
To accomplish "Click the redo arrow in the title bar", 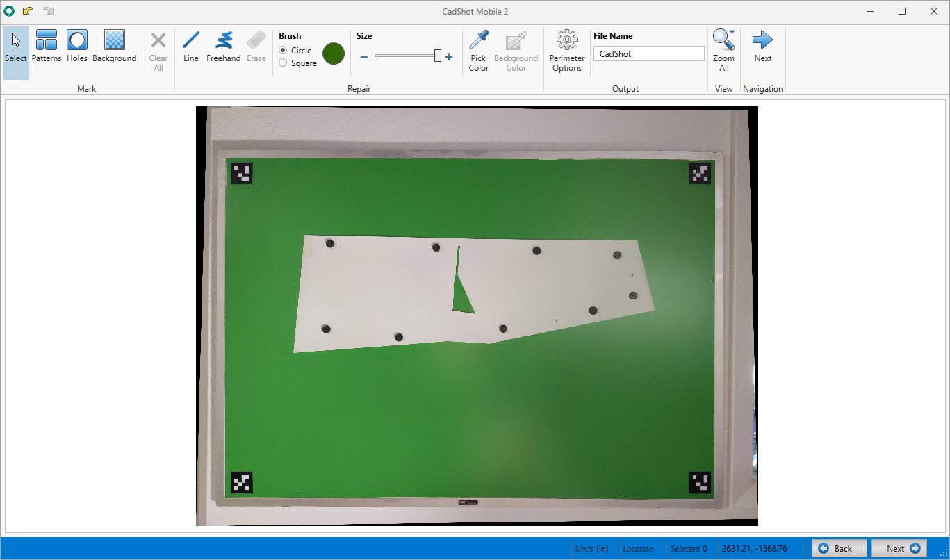I will [48, 11].
